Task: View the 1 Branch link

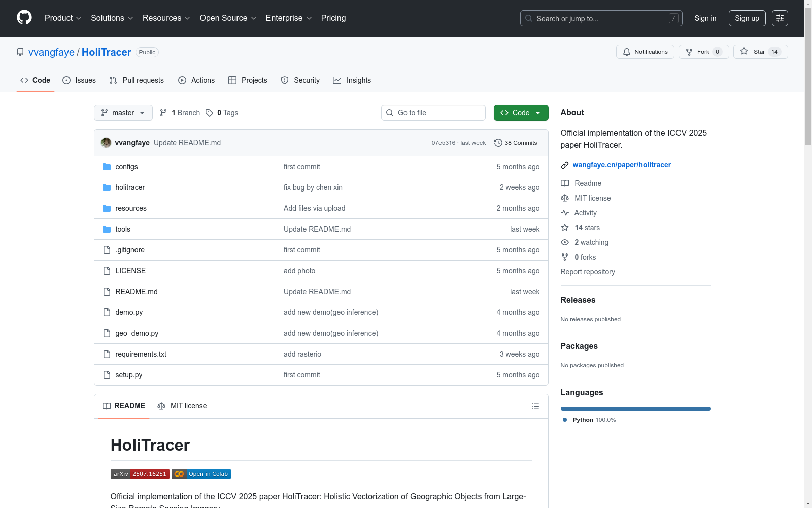Action: click(x=180, y=113)
